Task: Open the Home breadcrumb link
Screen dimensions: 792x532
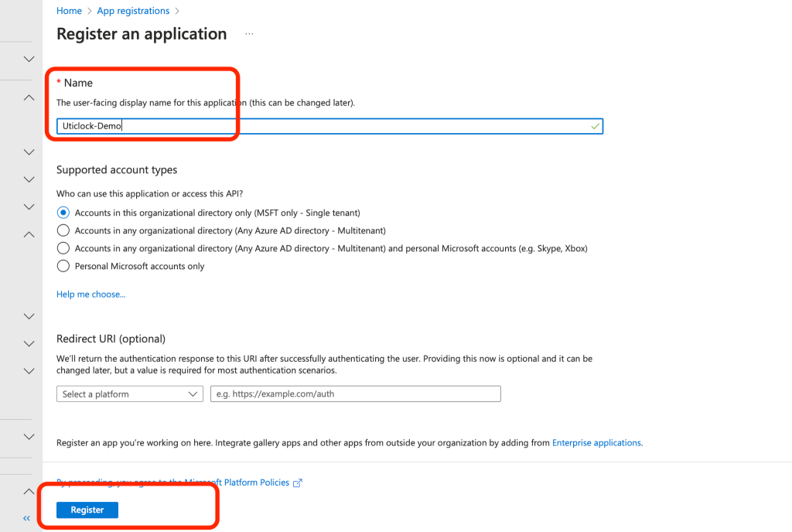Action: pyautogui.click(x=69, y=11)
